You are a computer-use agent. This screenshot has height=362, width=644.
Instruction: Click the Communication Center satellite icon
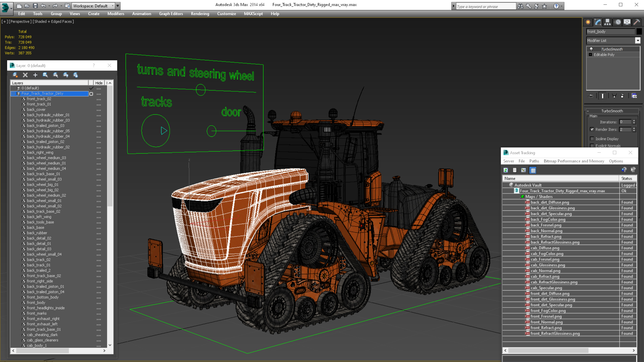coord(536,6)
